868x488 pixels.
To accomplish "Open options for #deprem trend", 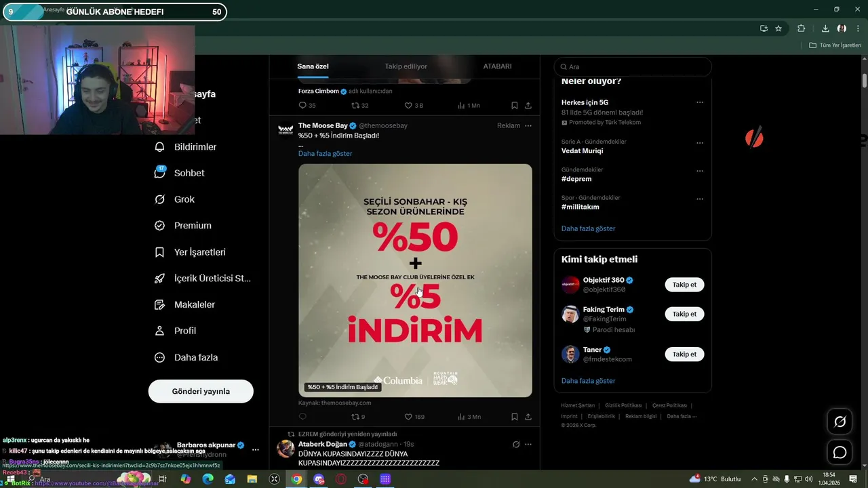I will tap(700, 171).
